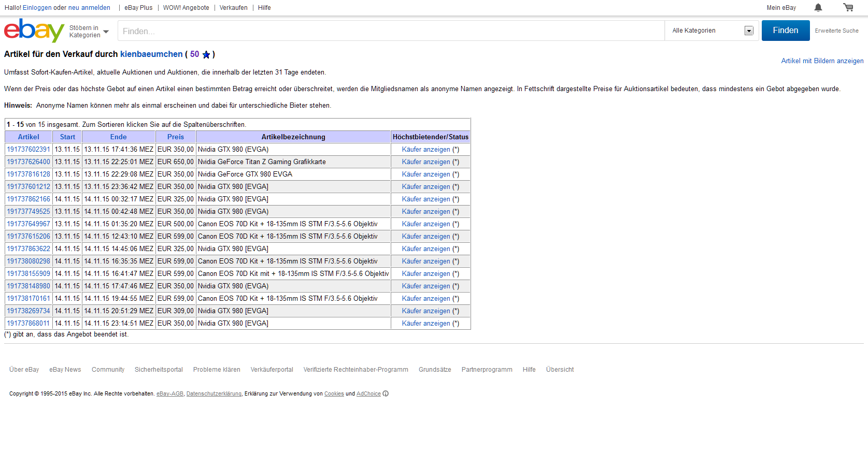Click Käufer anzeigen for EUR 500,00 Canon row
Image resolution: width=868 pixels, height=468 pixels.
[426, 224]
